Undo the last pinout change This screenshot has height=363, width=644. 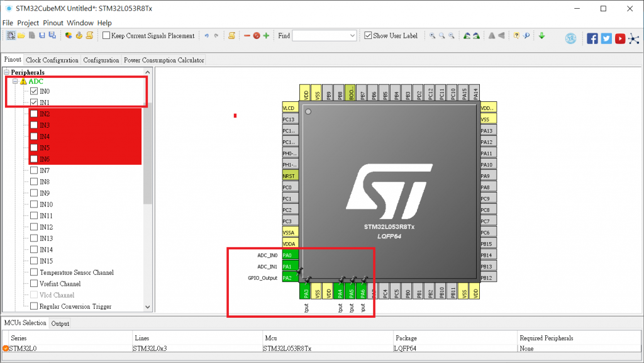pyautogui.click(x=206, y=36)
